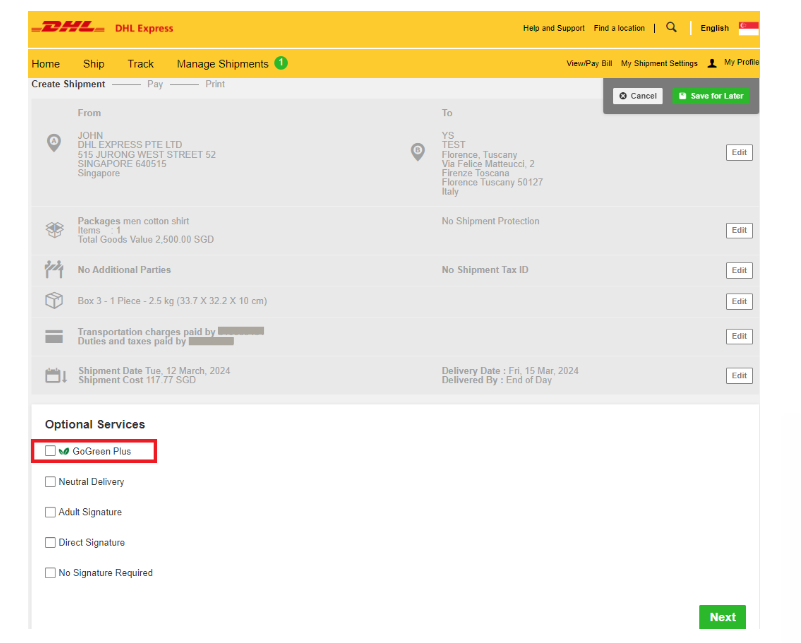The width and height of the screenshot is (801, 643).
Task: Open My Profile link
Action: [741, 62]
